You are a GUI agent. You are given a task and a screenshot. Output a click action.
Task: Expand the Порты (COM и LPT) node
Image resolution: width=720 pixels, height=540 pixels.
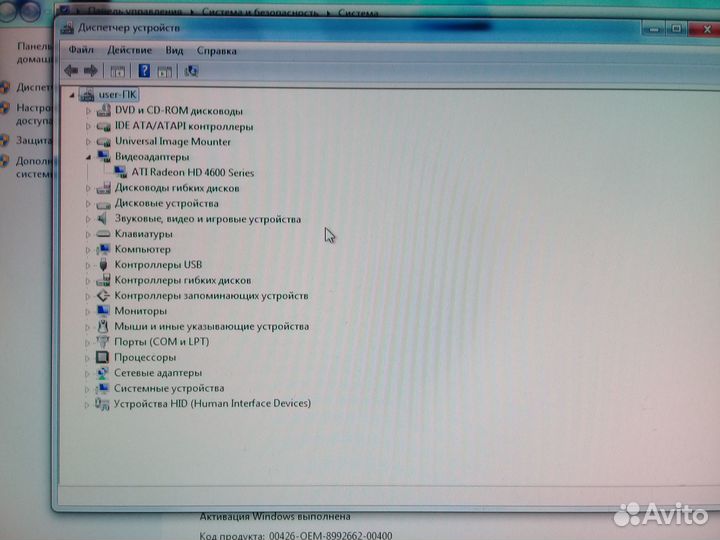(x=88, y=342)
